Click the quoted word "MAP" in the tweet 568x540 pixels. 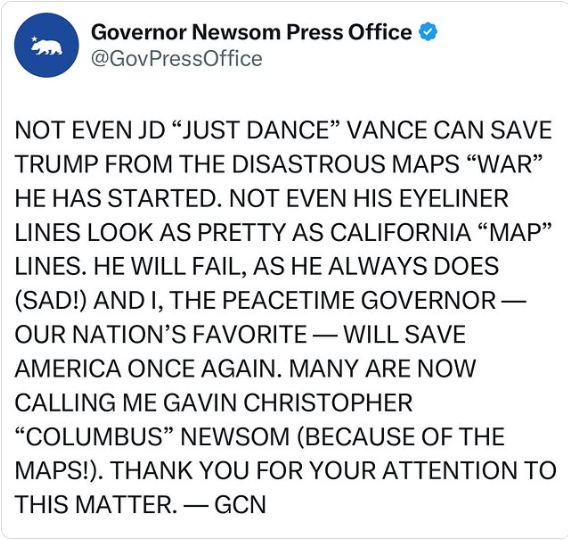[515, 232]
